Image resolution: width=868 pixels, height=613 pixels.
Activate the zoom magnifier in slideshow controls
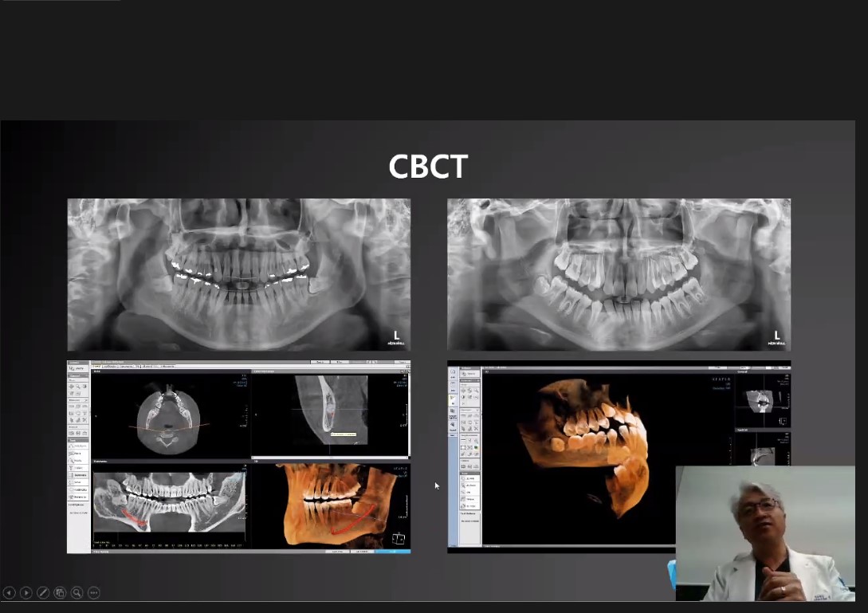click(77, 592)
